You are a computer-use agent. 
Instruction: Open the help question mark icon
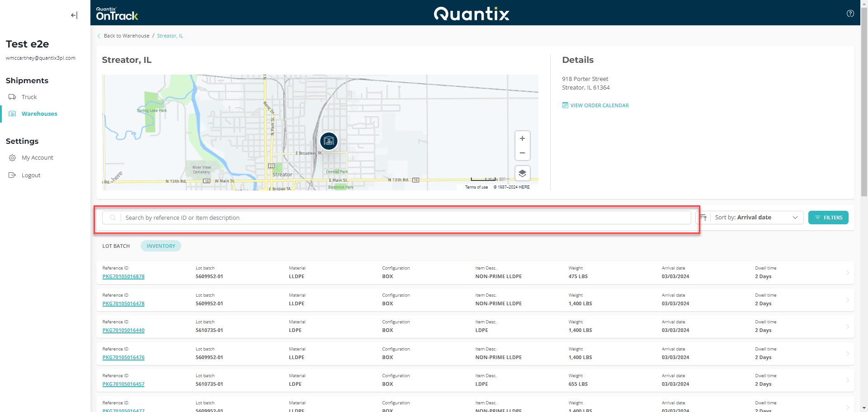[x=850, y=13]
